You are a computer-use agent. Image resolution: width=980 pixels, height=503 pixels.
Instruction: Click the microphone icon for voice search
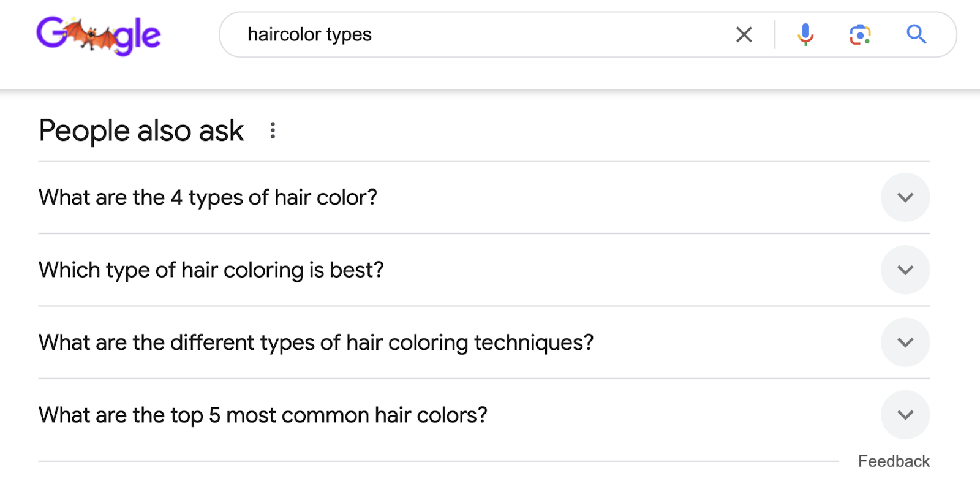(805, 34)
